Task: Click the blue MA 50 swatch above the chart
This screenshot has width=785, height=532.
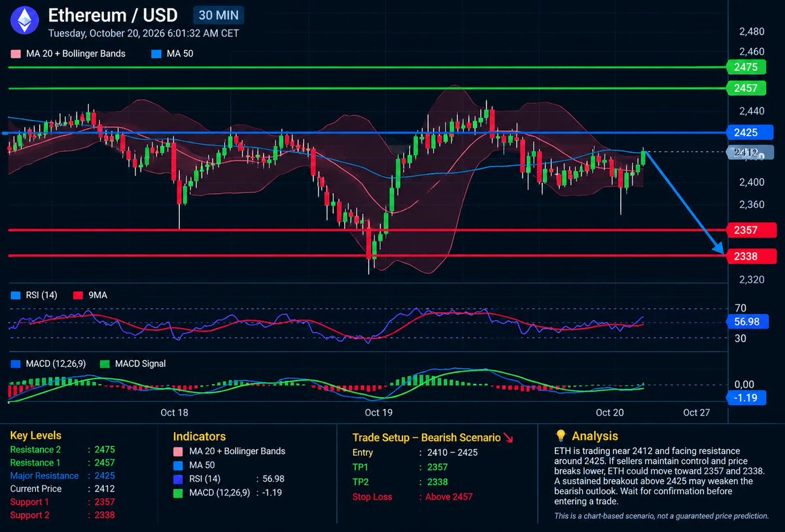Action: (x=156, y=54)
